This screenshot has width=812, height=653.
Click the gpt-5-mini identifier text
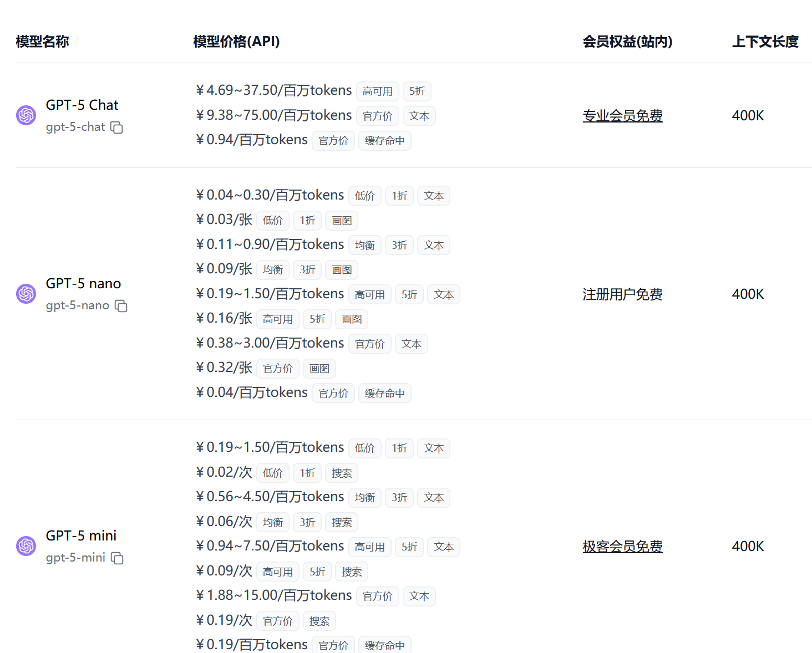click(x=75, y=558)
